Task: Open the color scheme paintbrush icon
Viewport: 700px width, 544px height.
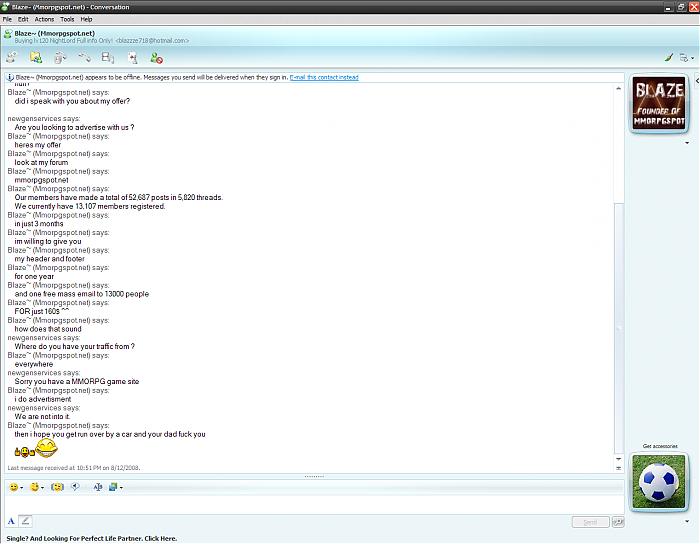Action: (x=668, y=57)
